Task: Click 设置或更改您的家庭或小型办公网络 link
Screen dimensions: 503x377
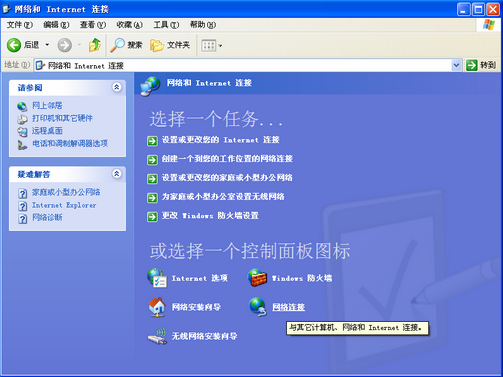Action: click(x=227, y=178)
